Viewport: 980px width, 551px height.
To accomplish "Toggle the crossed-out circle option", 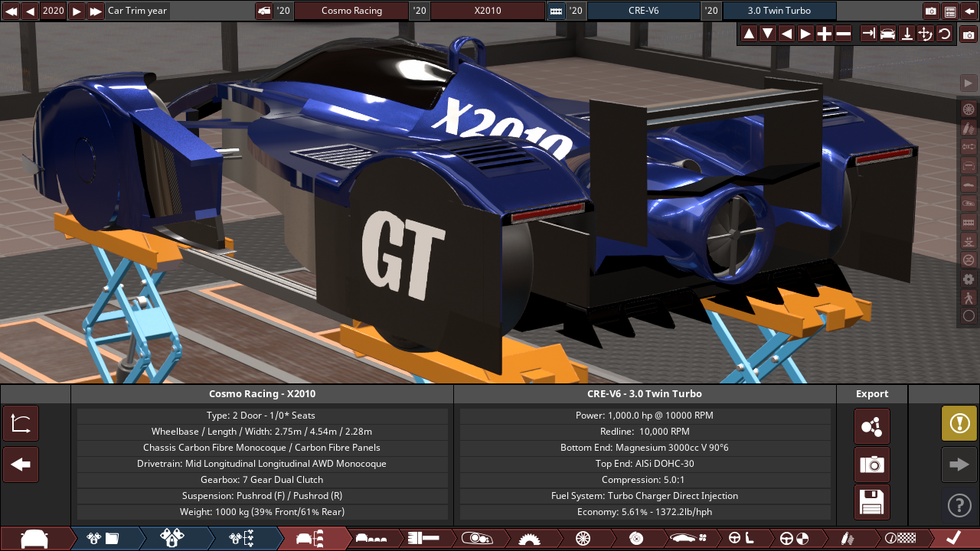I will point(969,259).
